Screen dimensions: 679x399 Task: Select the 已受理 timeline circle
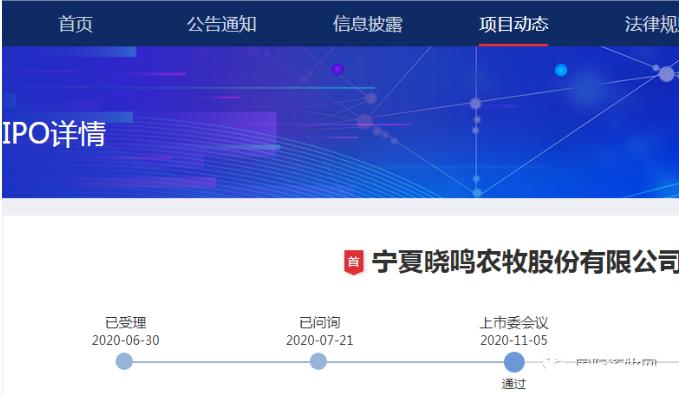click(x=124, y=361)
